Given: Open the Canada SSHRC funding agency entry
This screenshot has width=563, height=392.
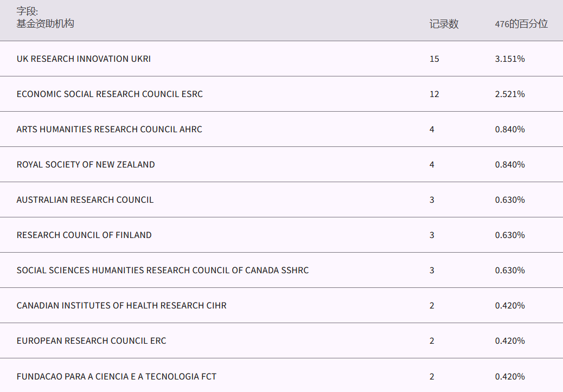Looking at the screenshot, I should (163, 270).
